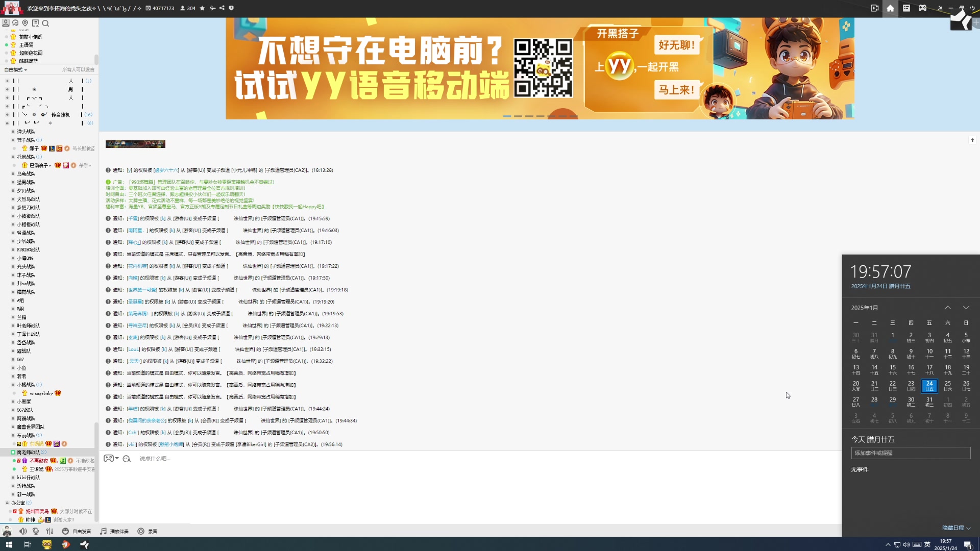Open the 自由模式 channel mode dropdown

(16, 70)
